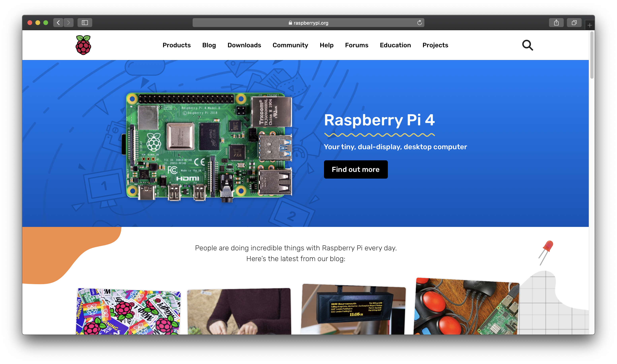The image size is (617, 364).
Task: Toggle the Safari sidebar button
Action: pyautogui.click(x=85, y=23)
